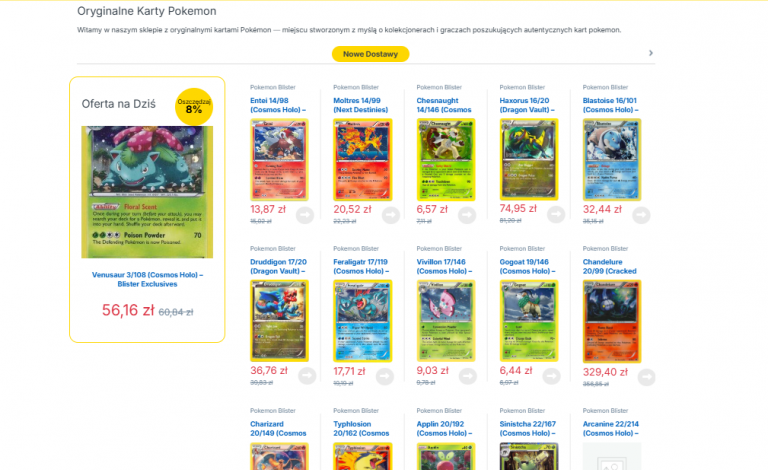Open the Arcanine 22/214 product link

(611, 429)
